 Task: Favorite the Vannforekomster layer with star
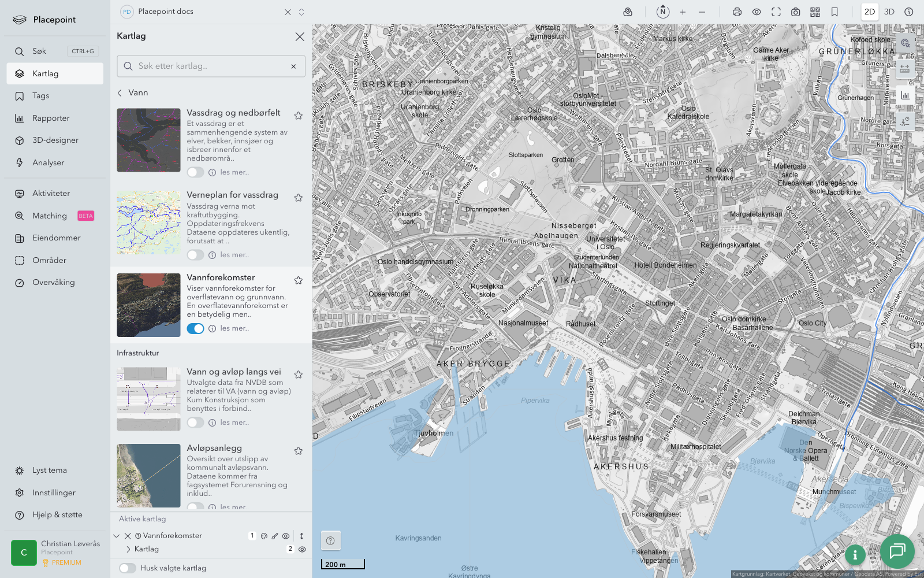click(x=299, y=280)
